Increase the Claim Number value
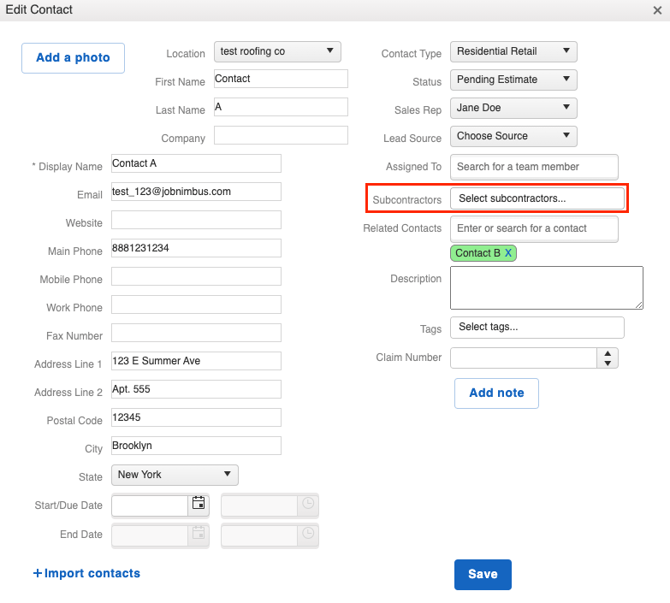The width and height of the screenshot is (670, 603). point(607,353)
